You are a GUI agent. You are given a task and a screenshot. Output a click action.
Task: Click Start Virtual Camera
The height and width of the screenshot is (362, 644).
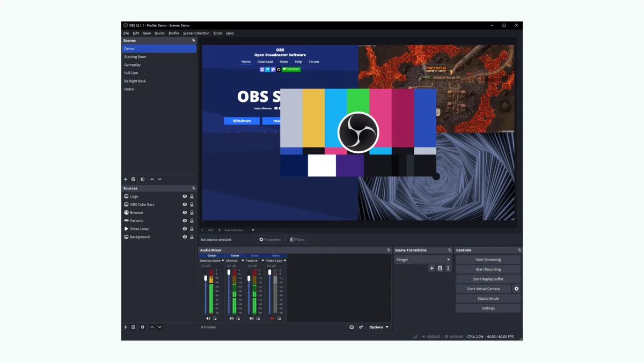[x=483, y=289]
